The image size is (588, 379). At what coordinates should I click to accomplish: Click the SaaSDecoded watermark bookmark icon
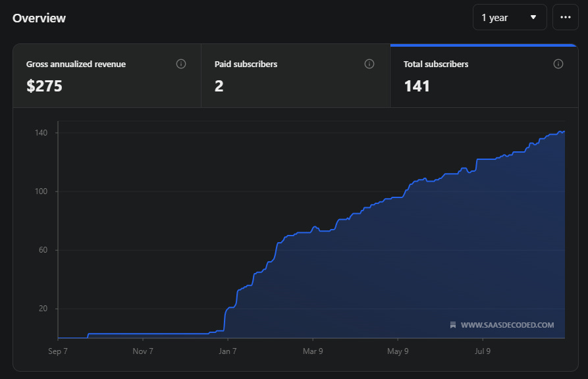(452, 325)
